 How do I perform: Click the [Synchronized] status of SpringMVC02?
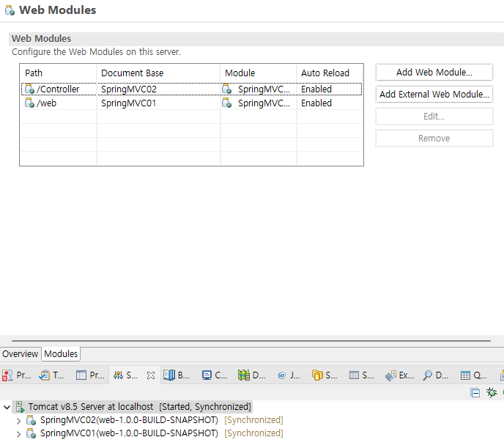pos(253,420)
